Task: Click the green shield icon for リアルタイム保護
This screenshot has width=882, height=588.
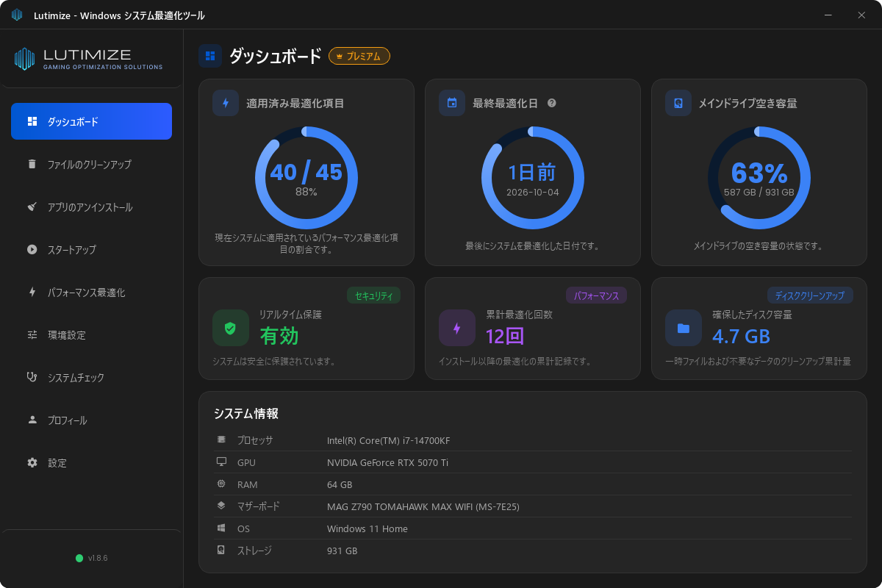Action: (x=231, y=328)
